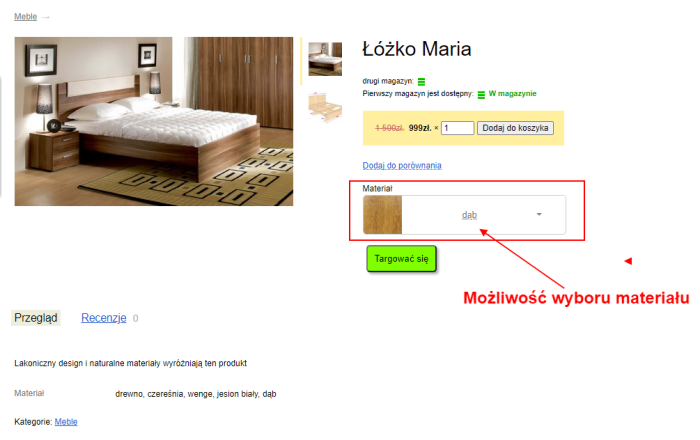Click the oak wood texture swatch

382,215
